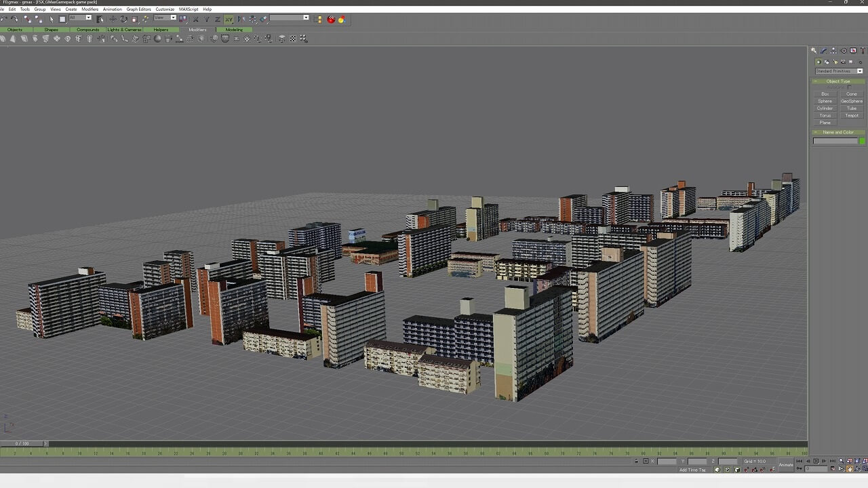Switch to the Lights & Cameras tab
This screenshot has height=488, width=868.
tap(124, 30)
